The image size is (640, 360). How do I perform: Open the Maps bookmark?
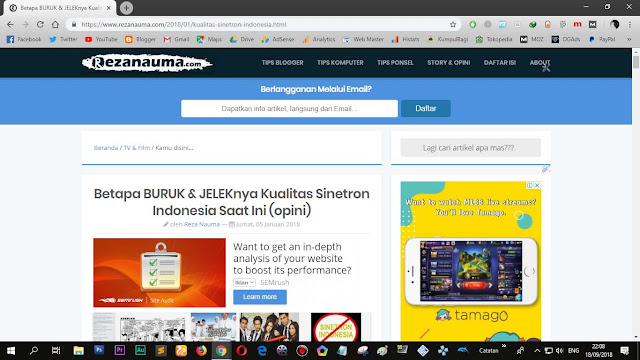pos(209,39)
